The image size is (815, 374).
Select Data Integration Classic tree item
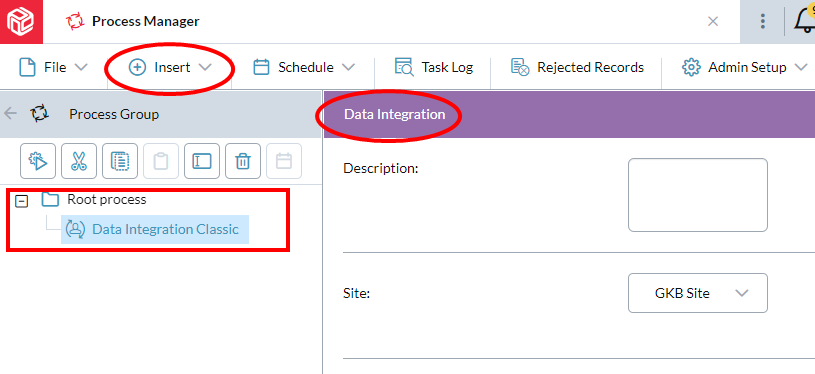[155, 229]
